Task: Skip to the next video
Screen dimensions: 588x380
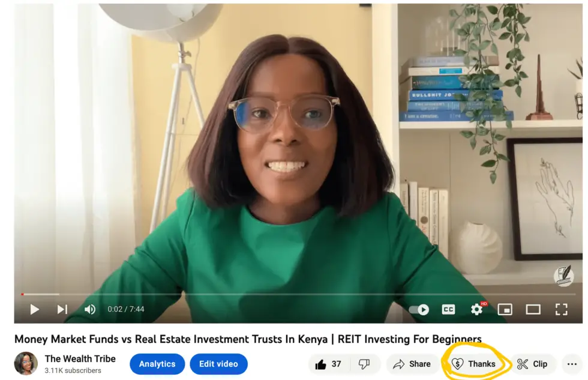Action: coord(62,310)
